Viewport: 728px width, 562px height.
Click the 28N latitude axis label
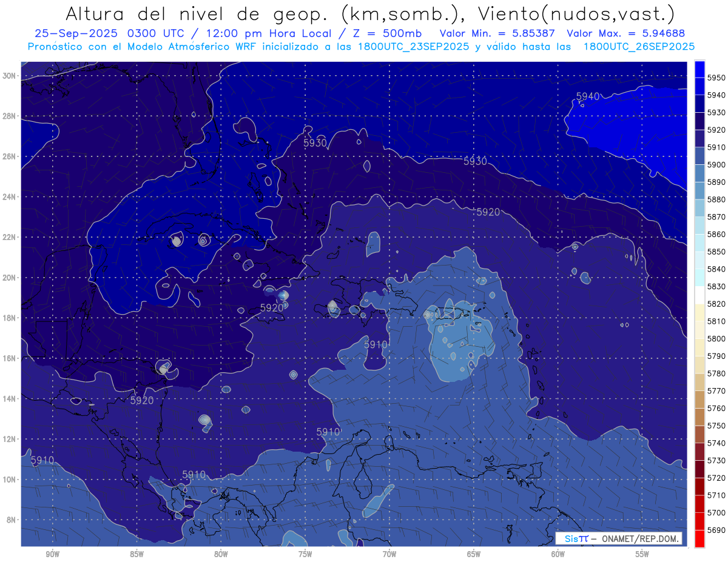click(x=9, y=116)
